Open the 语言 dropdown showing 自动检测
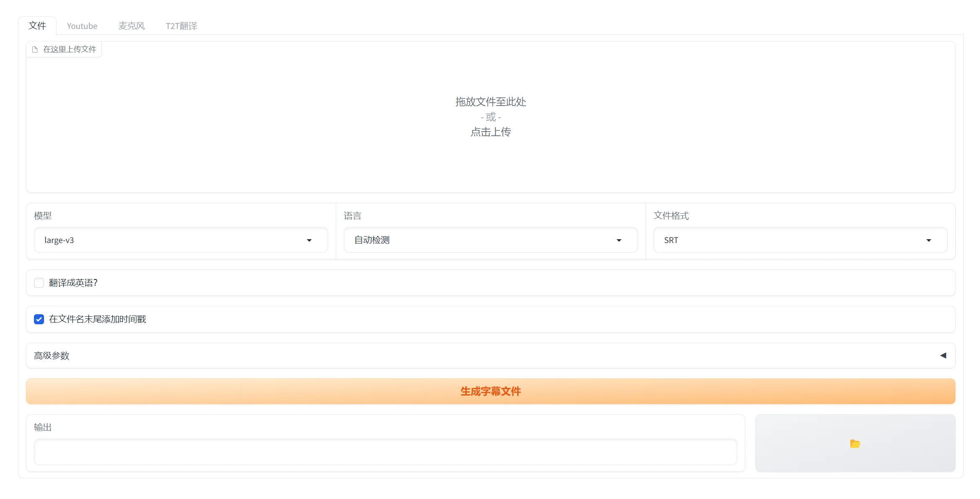The image size is (980, 499). pyautogui.click(x=490, y=240)
